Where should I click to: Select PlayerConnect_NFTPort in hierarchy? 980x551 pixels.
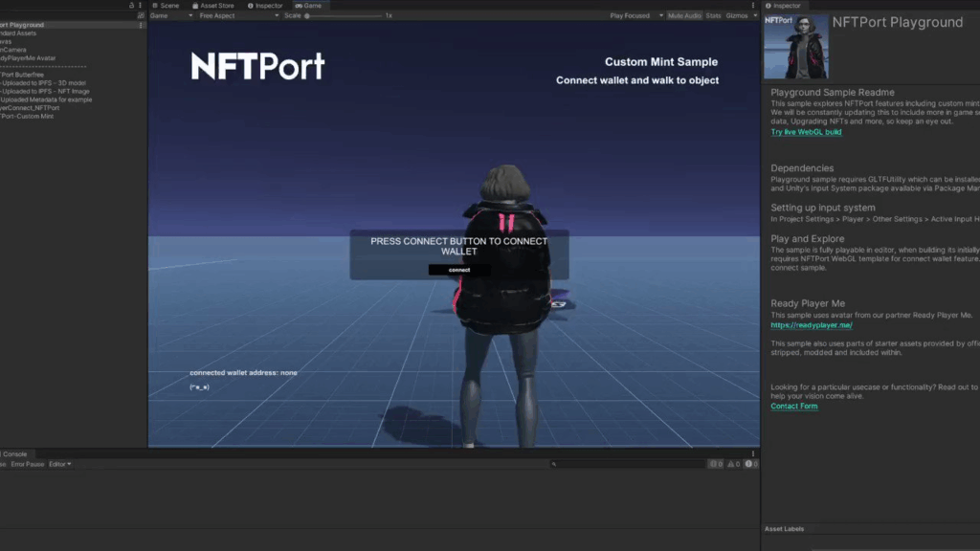[30, 107]
